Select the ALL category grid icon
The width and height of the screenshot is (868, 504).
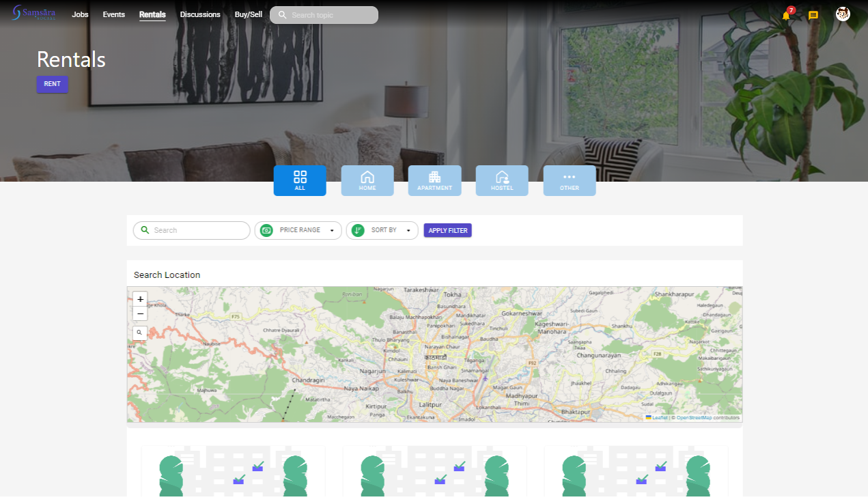pos(300,177)
